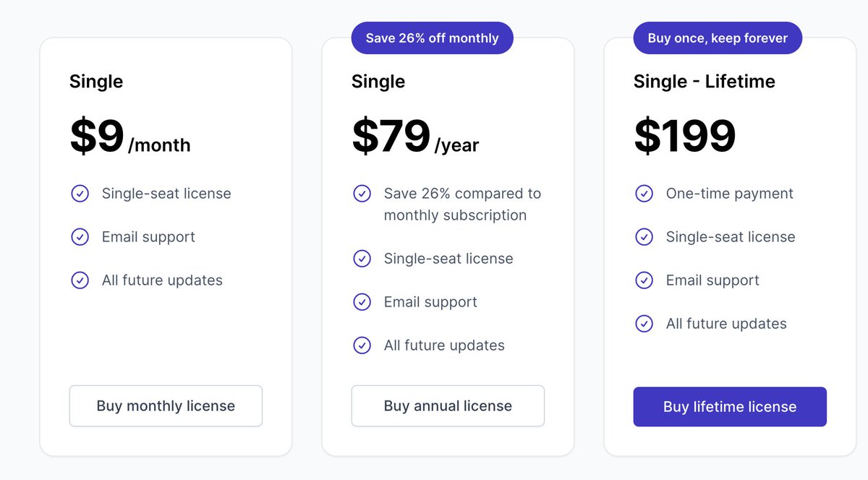Click the Buy monthly license button
This screenshot has height=480, width=868.
[x=166, y=406]
